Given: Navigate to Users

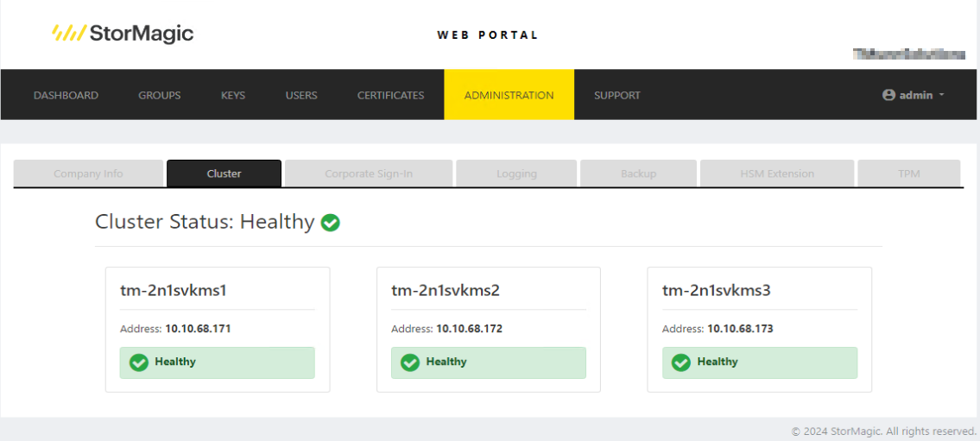Looking at the screenshot, I should coord(301,96).
